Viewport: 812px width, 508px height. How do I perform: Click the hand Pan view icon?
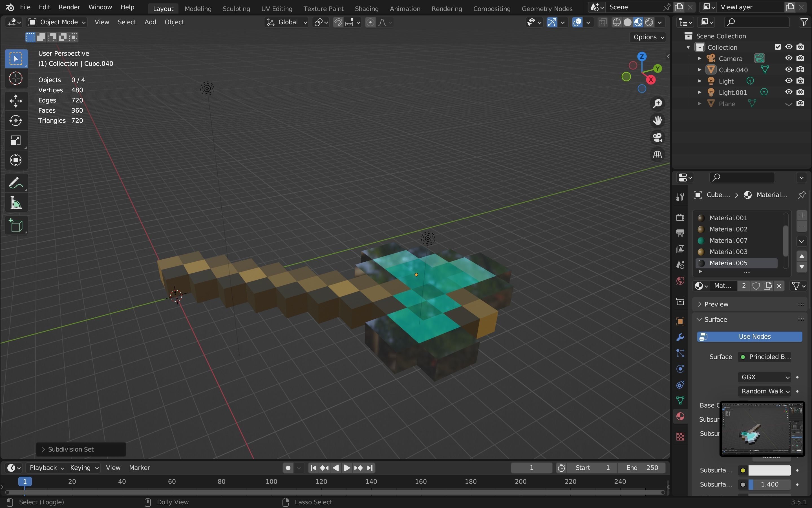657,121
